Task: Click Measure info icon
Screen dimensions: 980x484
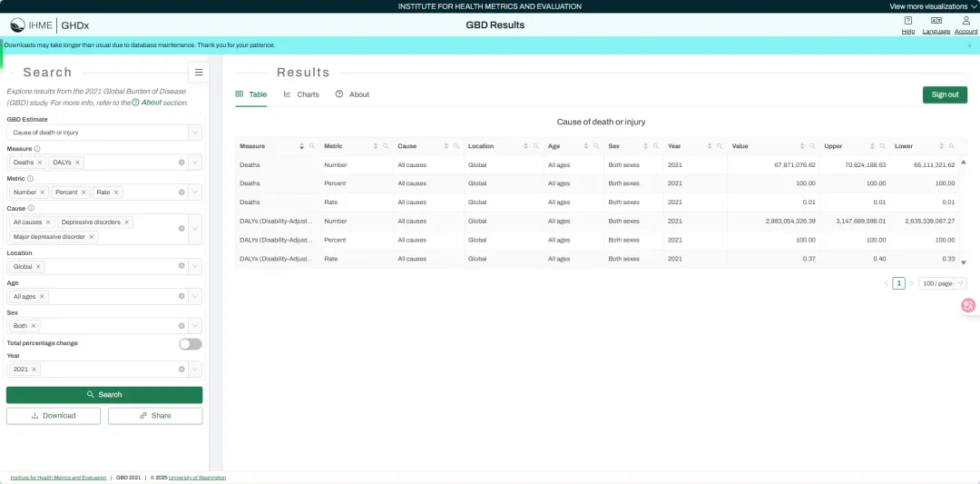Action: [x=37, y=149]
